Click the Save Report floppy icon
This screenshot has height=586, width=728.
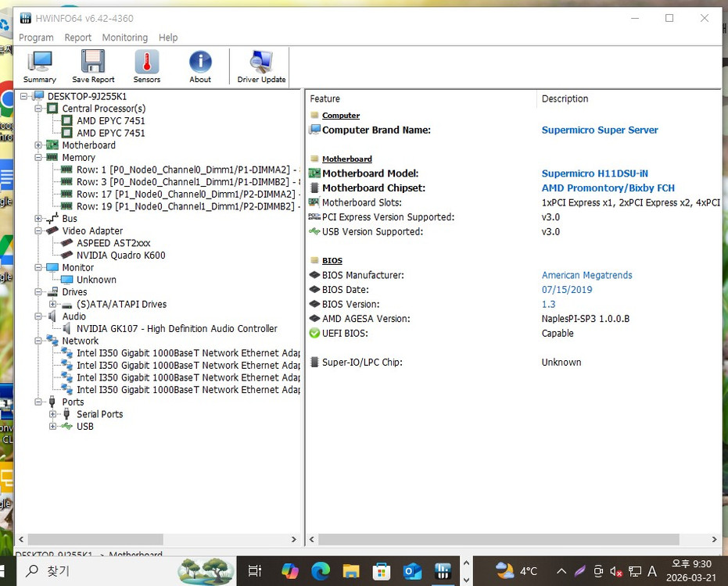(93, 67)
